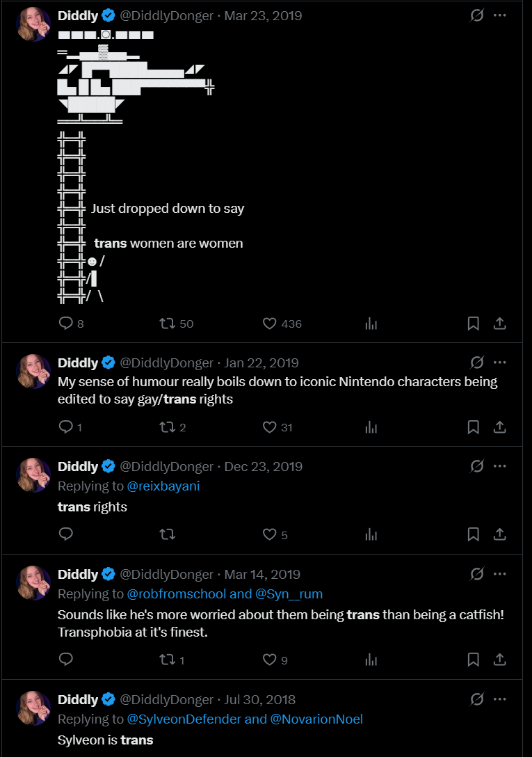Share the Transphobia catfish reply tweet
532x757 pixels.
(x=499, y=660)
